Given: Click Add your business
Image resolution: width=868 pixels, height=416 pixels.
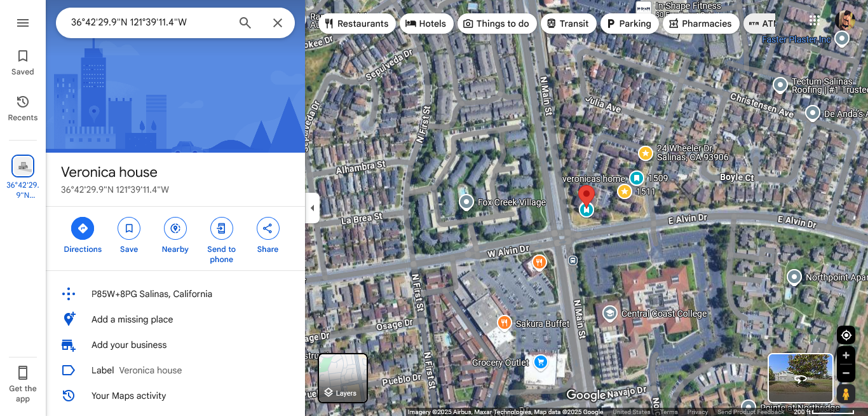Looking at the screenshot, I should pyautogui.click(x=175, y=345).
